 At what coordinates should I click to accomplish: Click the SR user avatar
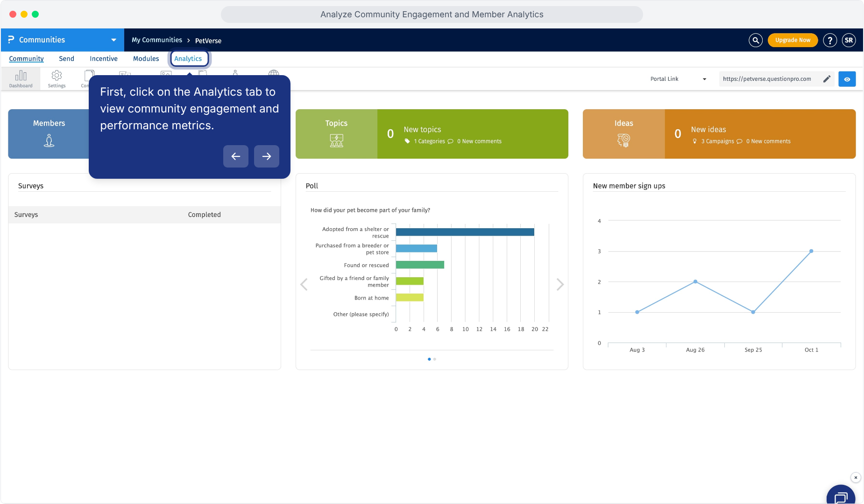pyautogui.click(x=849, y=40)
